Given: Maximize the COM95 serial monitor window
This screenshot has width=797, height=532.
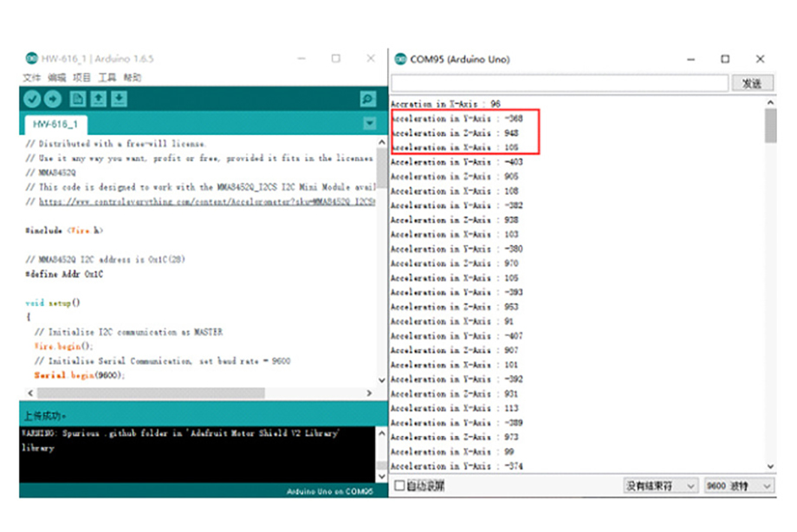Looking at the screenshot, I should coord(725,59).
